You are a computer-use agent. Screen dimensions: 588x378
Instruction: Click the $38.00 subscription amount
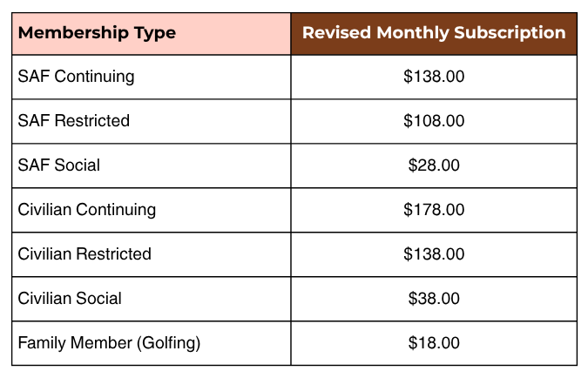[x=434, y=298]
